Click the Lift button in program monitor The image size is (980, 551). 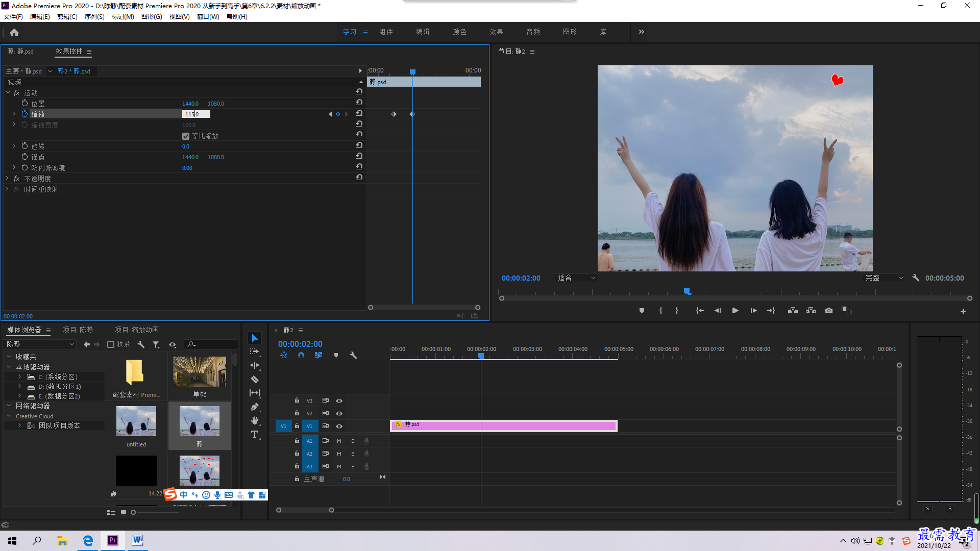(793, 311)
